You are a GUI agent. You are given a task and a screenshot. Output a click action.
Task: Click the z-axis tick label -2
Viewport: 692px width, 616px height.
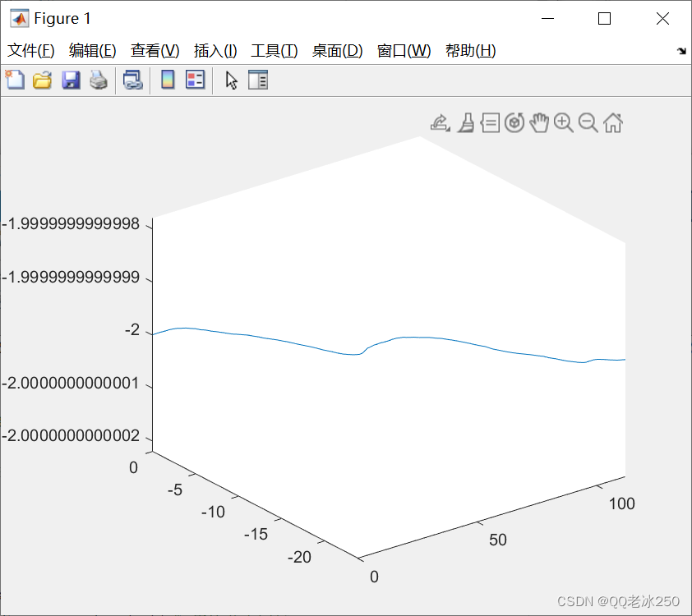(132, 330)
